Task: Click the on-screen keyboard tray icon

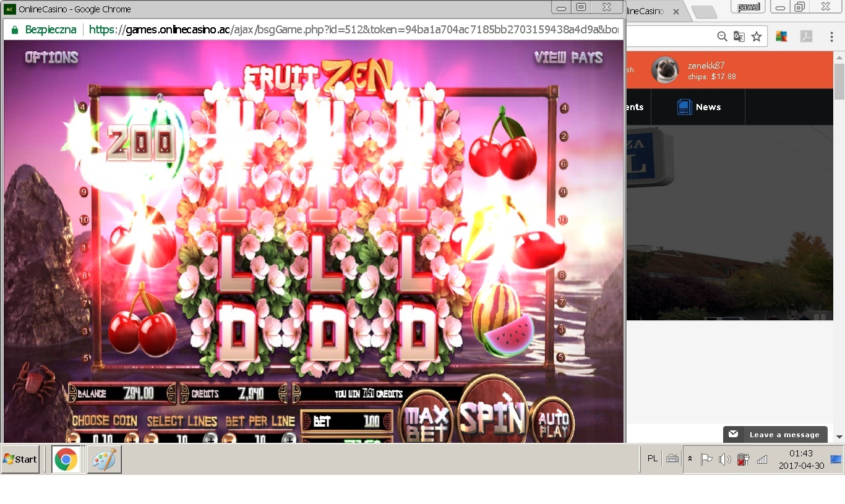Action: click(672, 459)
